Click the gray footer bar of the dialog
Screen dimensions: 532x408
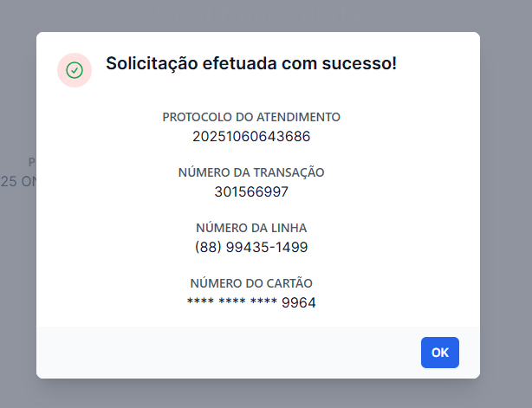coord(258,353)
